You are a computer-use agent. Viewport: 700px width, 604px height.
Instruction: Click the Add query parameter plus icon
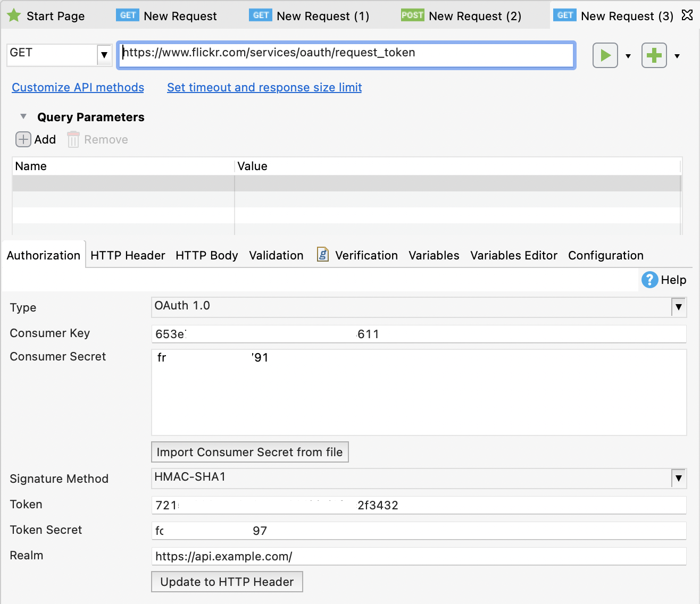tap(23, 139)
